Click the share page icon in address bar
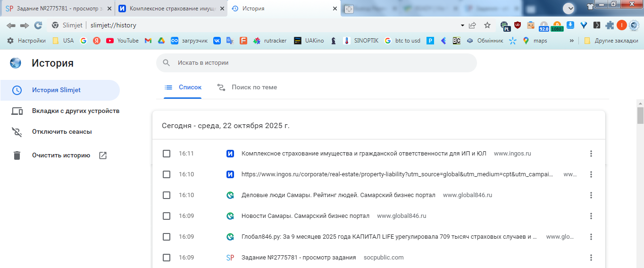The width and height of the screenshot is (644, 268). coord(472,25)
